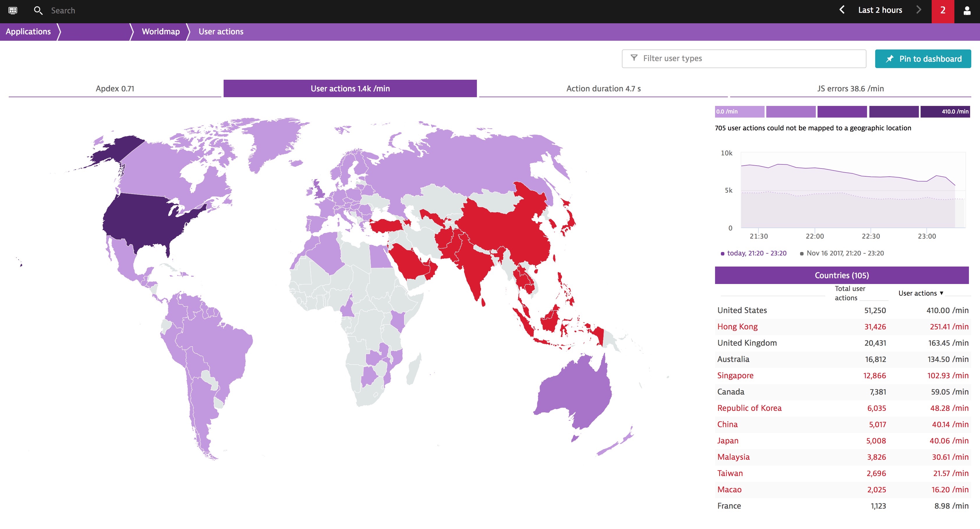This screenshot has width=980, height=529.
Task: Go to previous timeframe with left arrow
Action: 842,10
